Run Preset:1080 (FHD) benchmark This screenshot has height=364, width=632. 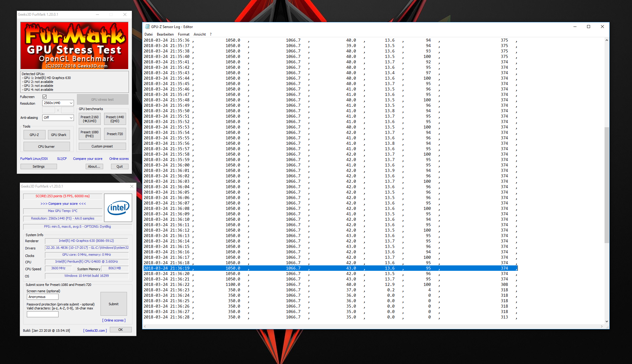point(90,134)
